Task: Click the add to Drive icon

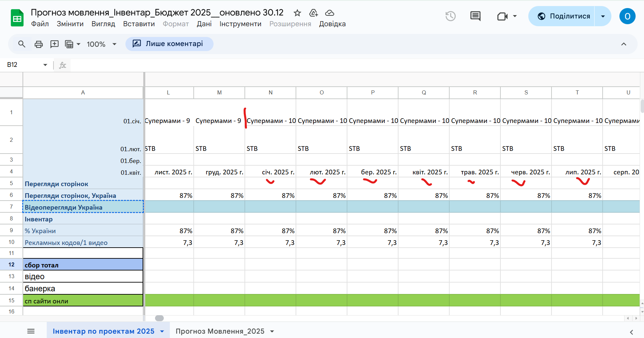Action: tap(313, 13)
